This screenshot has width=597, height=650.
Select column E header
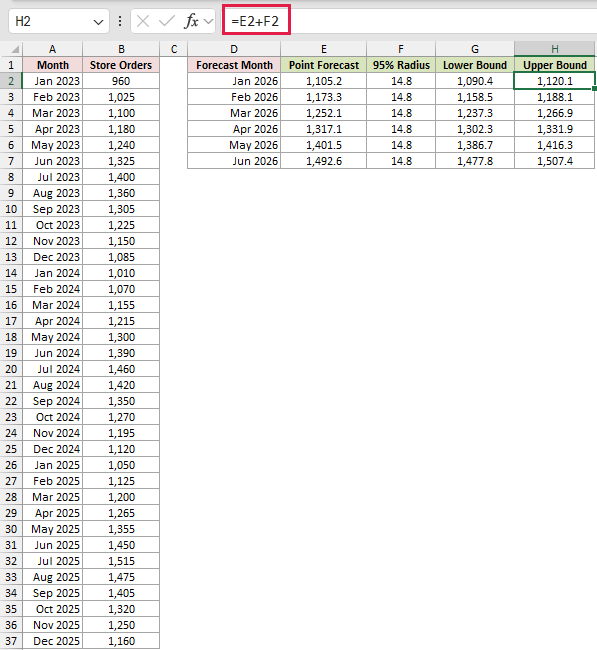point(324,49)
